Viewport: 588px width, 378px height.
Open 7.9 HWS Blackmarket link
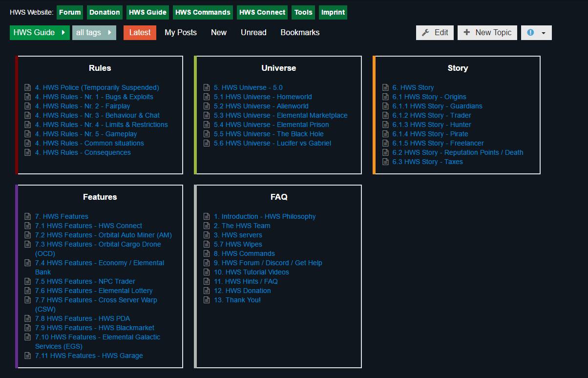[95, 328]
